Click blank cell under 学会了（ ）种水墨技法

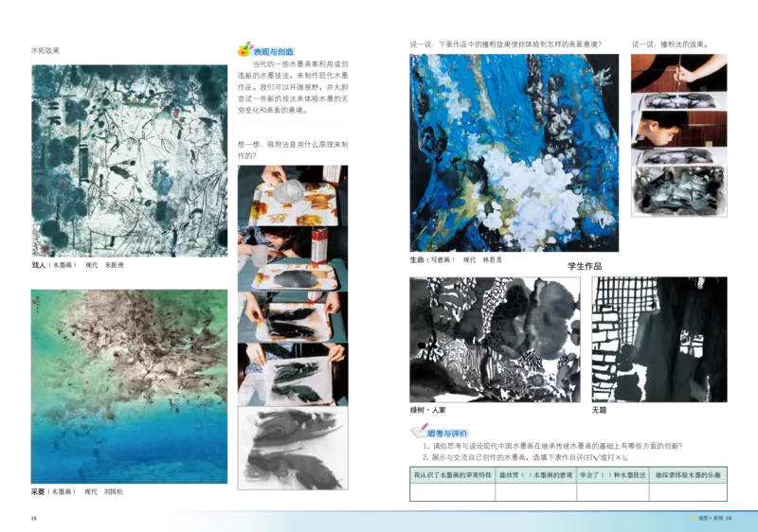click(612, 492)
